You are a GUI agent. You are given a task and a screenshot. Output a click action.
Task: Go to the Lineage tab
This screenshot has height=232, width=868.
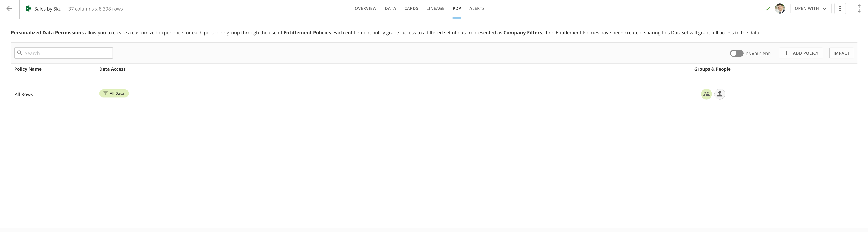435,8
